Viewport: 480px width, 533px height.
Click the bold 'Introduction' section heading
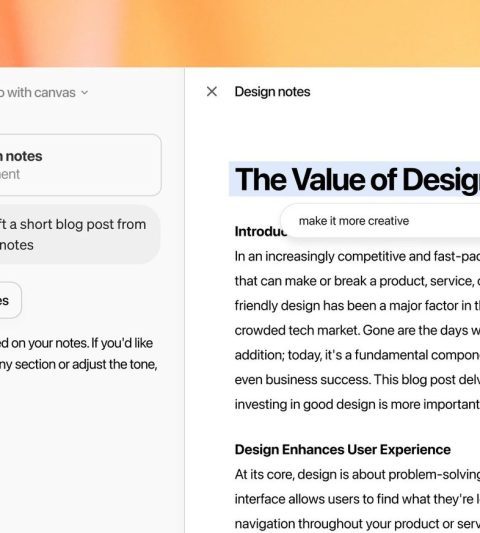(x=261, y=231)
